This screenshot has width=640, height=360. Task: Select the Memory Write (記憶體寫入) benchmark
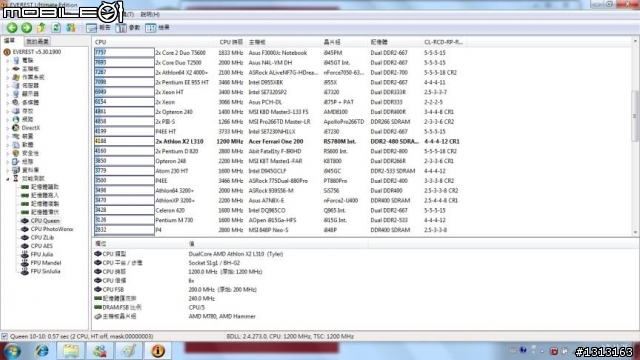[x=45, y=196]
